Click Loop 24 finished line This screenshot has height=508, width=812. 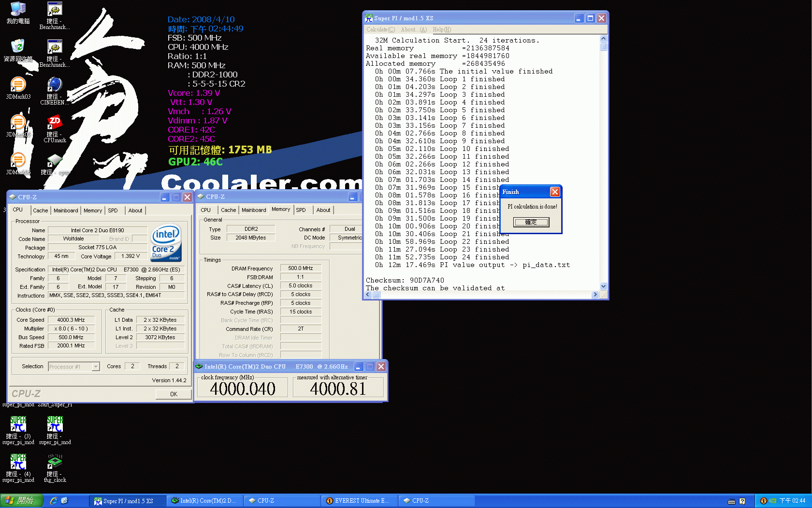point(442,257)
